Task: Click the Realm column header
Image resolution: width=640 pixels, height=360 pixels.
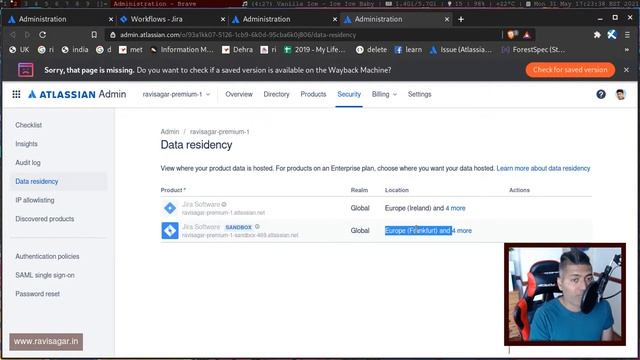Action: [359, 190]
